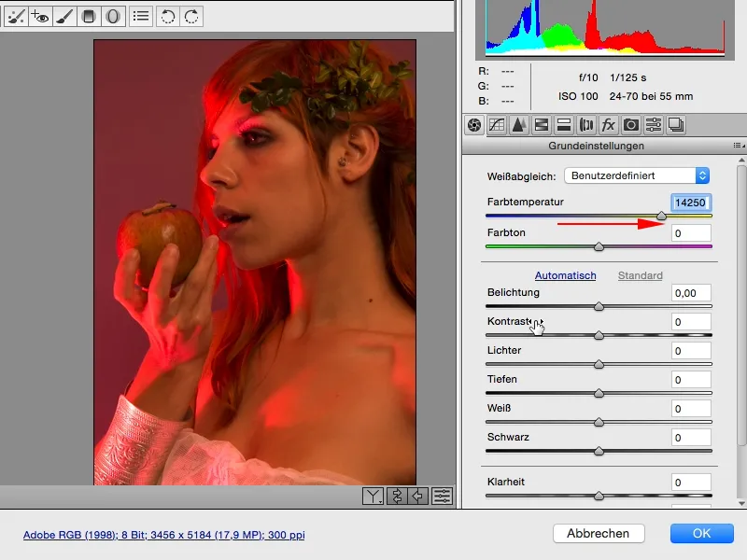Viewport: 747px width, 560px height.
Task: Confirm with the OK button
Action: pos(702,533)
